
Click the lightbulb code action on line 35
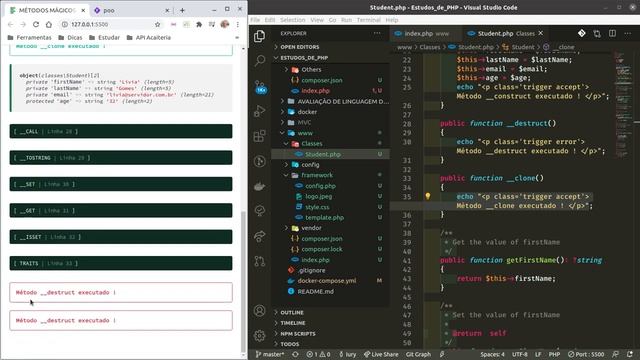click(x=428, y=196)
